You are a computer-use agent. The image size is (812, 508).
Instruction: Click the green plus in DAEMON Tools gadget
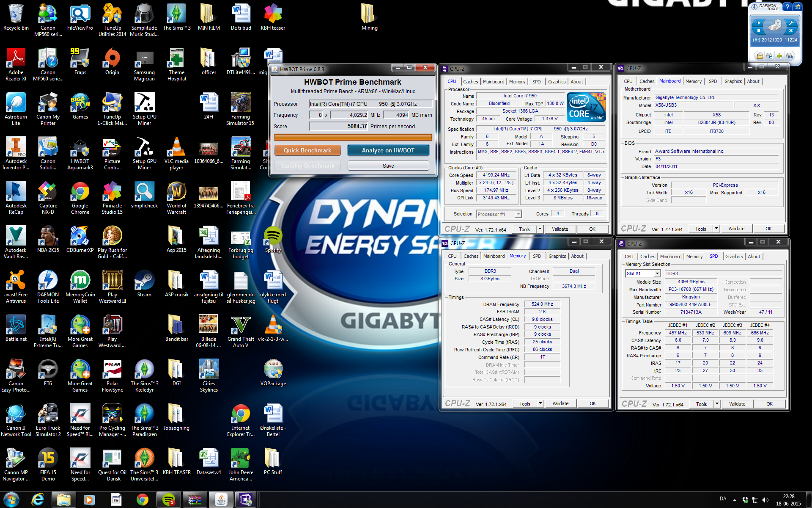779,56
